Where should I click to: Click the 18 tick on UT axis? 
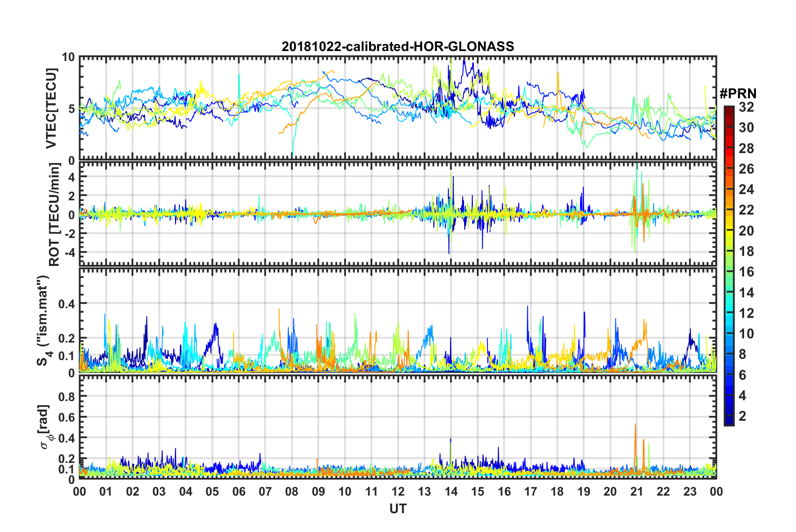[557, 491]
